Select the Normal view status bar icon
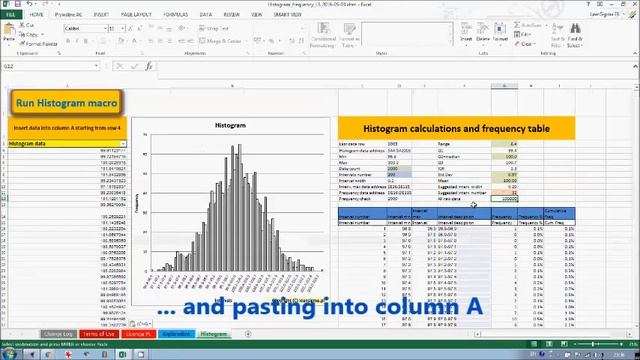Viewport: 640px width, 360px height. (x=534, y=344)
